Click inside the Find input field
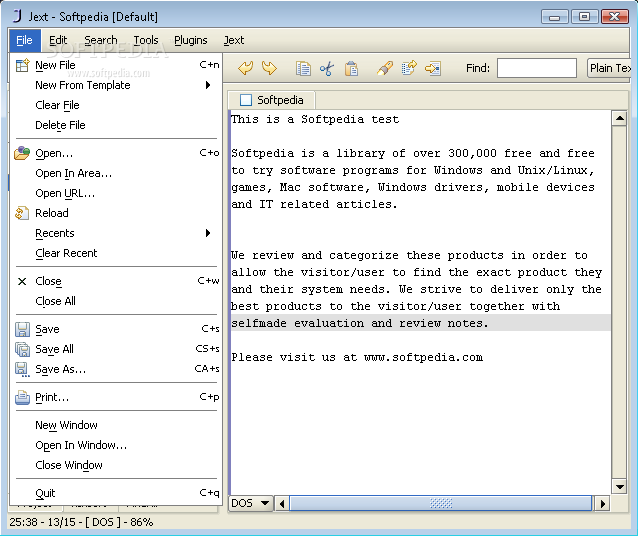Screen dimensions: 638x536 (x=537, y=68)
